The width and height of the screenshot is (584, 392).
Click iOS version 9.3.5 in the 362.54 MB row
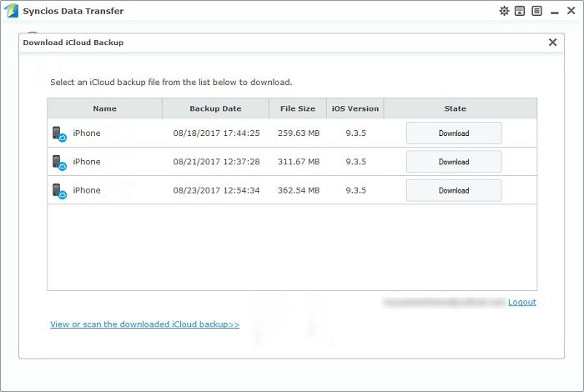point(355,190)
